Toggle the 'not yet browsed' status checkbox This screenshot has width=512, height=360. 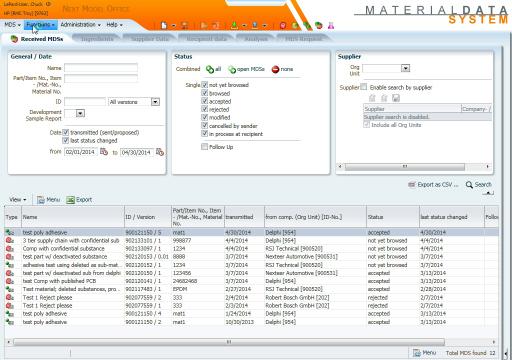point(205,85)
